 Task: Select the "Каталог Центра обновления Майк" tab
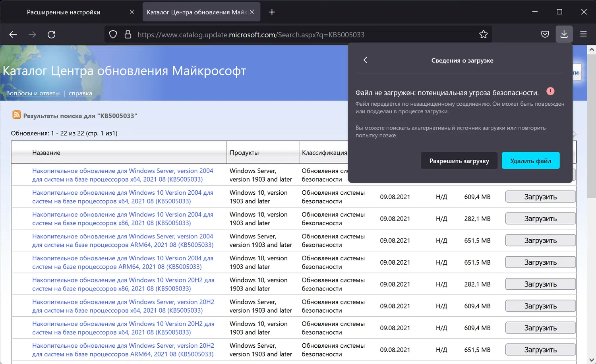(x=201, y=12)
